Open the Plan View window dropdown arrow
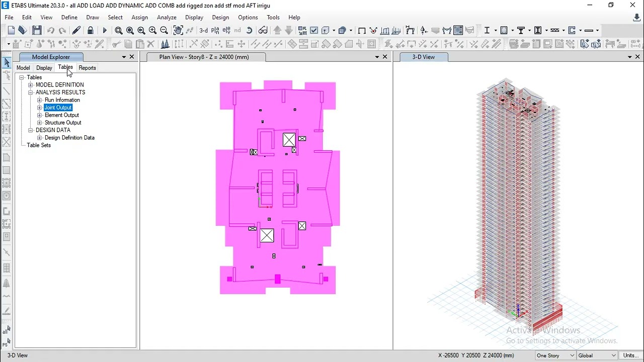Screen dimensions: 644x362 pyautogui.click(x=377, y=57)
